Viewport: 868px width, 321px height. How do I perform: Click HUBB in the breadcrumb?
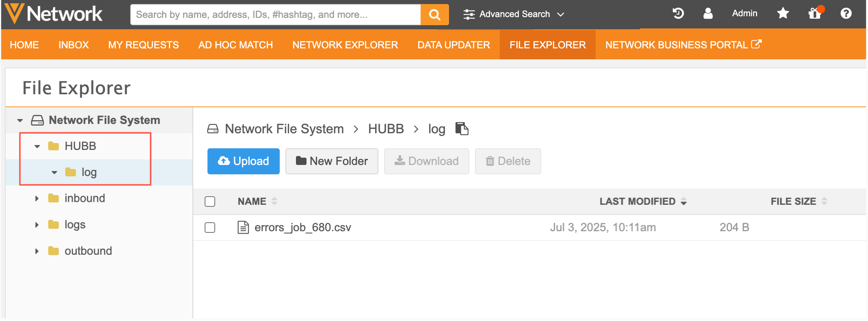(x=386, y=129)
